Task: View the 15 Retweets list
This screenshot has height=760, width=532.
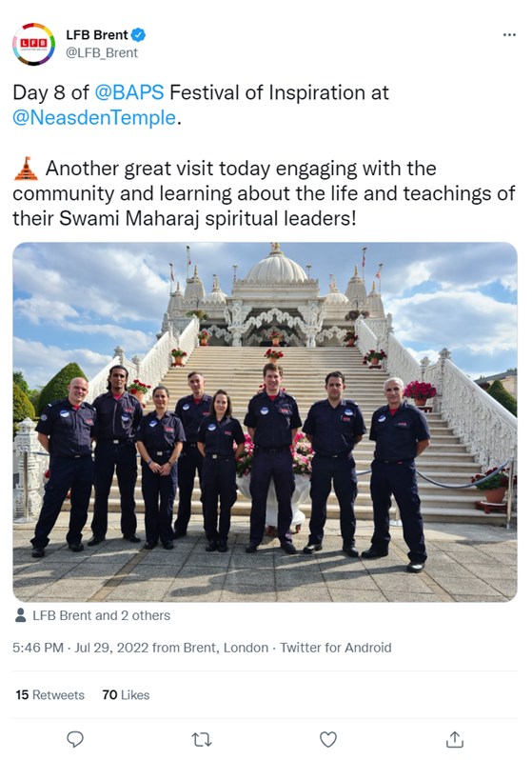Action: tap(49, 695)
